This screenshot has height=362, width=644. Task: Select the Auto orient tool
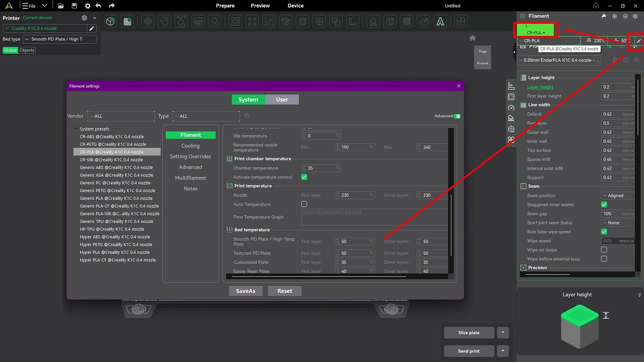click(181, 21)
